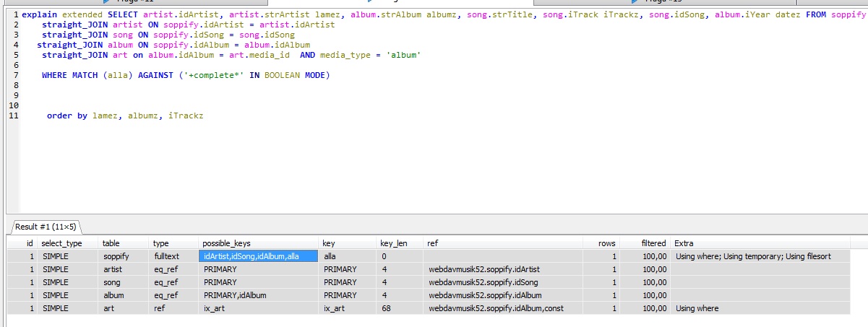Image resolution: width=868 pixels, height=327 pixels.
Task: Select the soppify cell in table column
Action: coord(123,256)
